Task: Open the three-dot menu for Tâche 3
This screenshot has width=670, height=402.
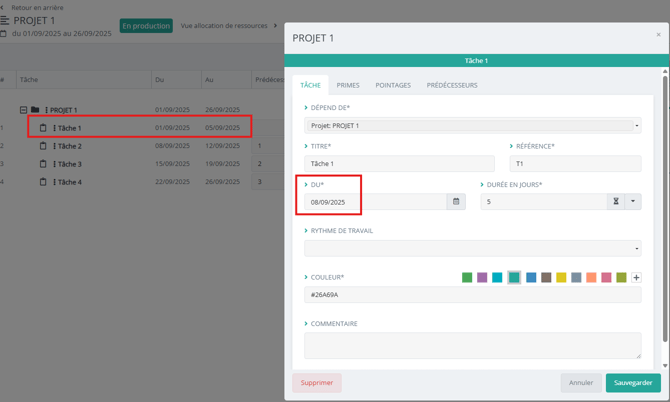Action: [x=54, y=164]
